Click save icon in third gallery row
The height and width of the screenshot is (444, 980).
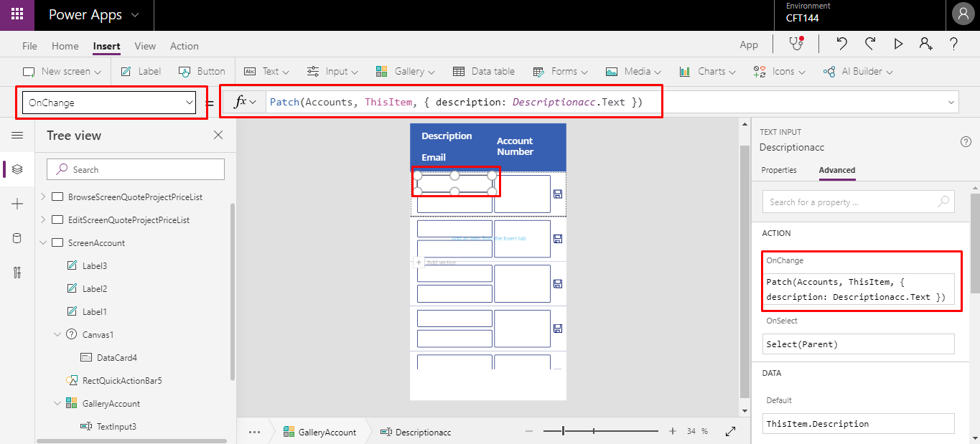(x=558, y=284)
